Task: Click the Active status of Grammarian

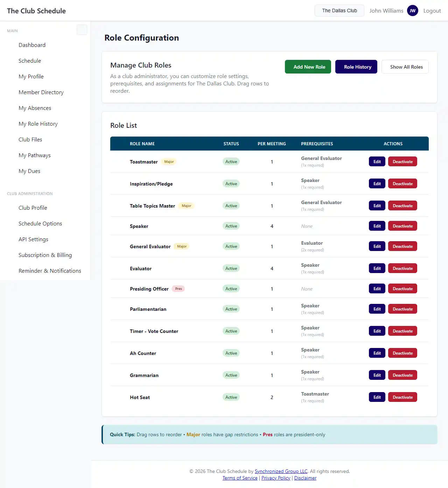Action: 231,375
